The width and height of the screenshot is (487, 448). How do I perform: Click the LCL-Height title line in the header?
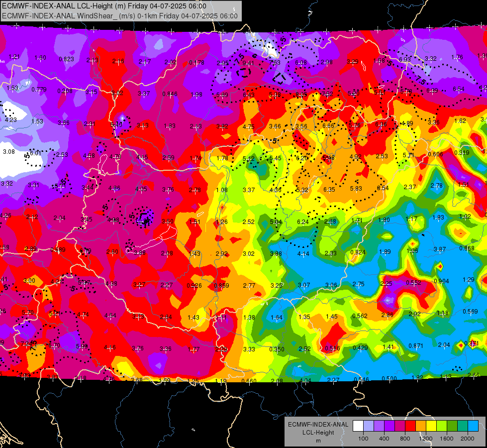tap(104, 6)
